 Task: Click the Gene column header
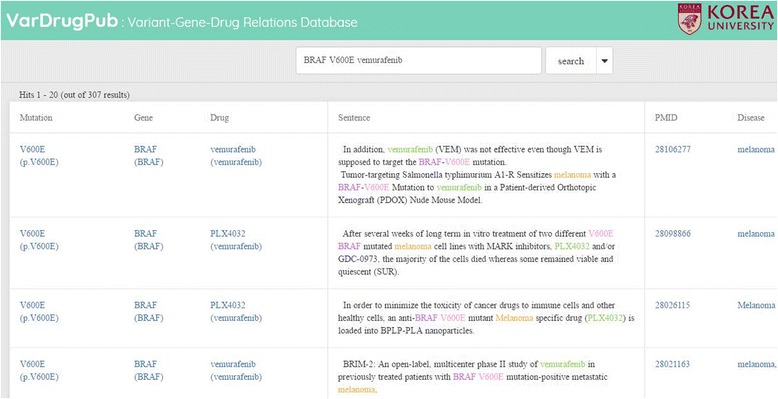[x=143, y=118]
